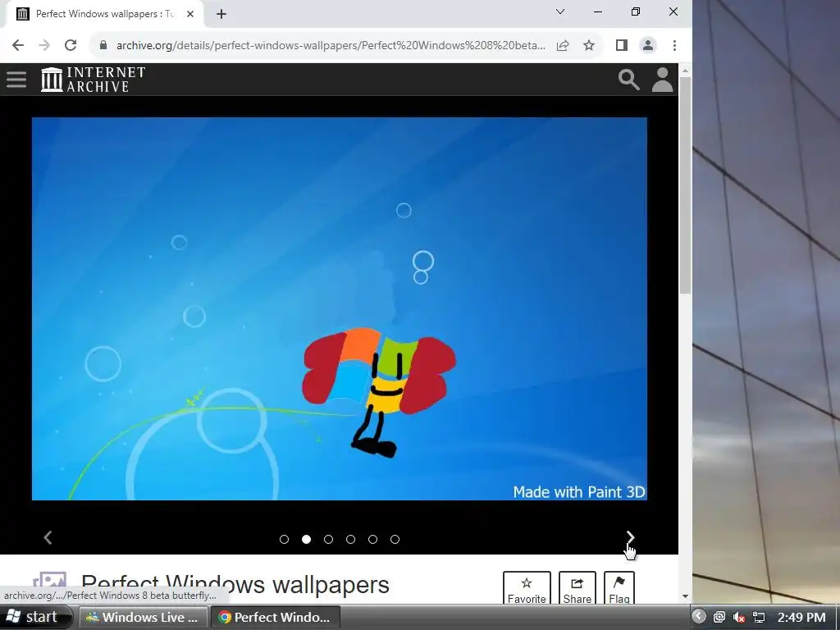Click the muted volume tray icon
This screenshot has height=630, width=840.
[x=739, y=617]
